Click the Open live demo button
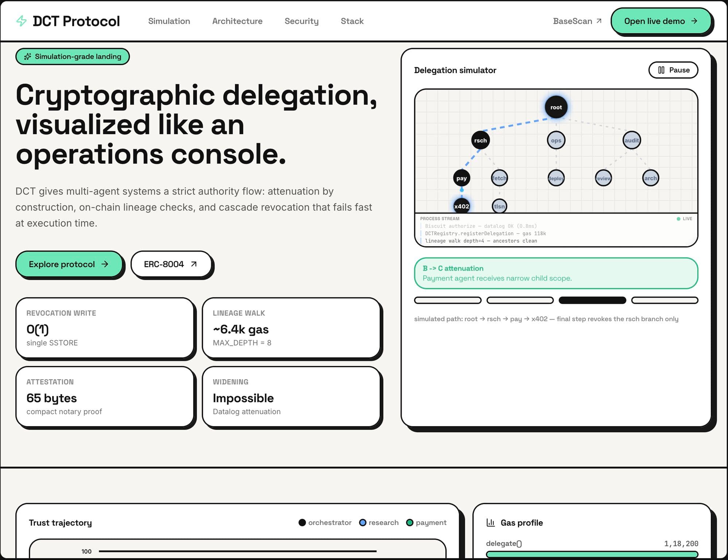 (x=661, y=21)
